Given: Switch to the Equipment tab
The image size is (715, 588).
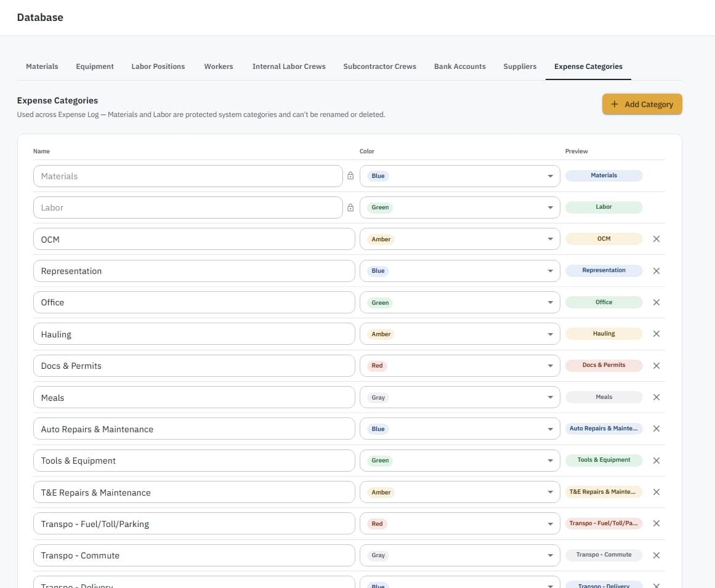Looking at the screenshot, I should [x=95, y=66].
